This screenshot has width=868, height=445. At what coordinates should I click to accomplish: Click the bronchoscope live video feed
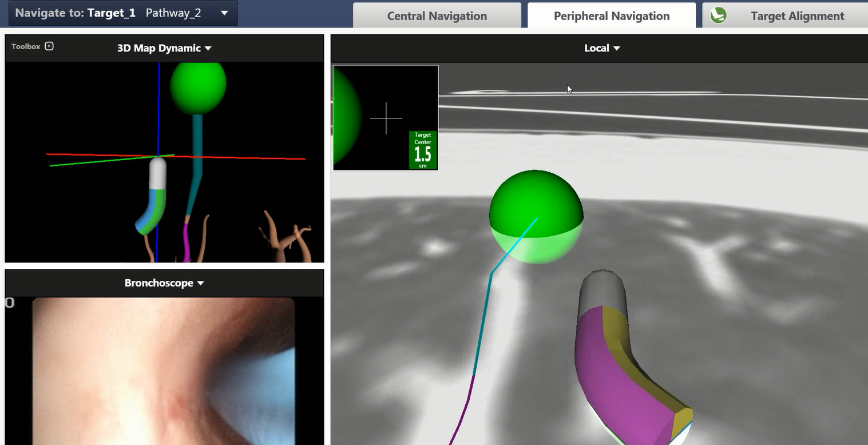163,371
